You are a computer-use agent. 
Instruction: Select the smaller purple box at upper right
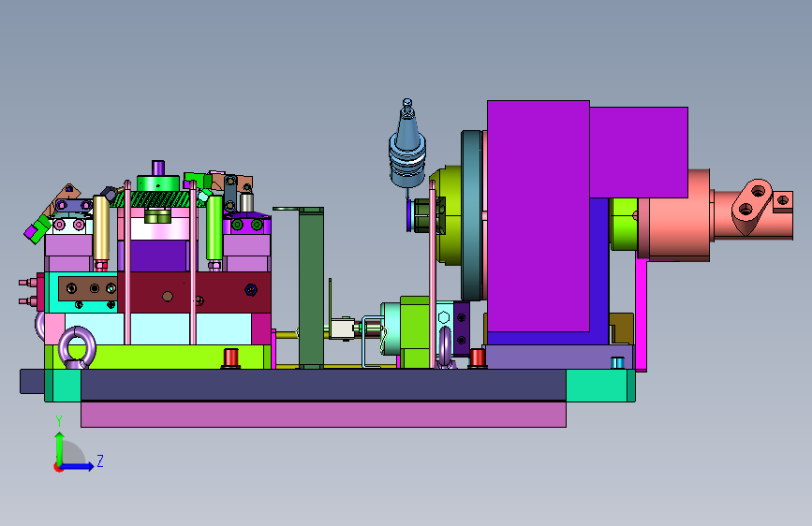point(639,153)
